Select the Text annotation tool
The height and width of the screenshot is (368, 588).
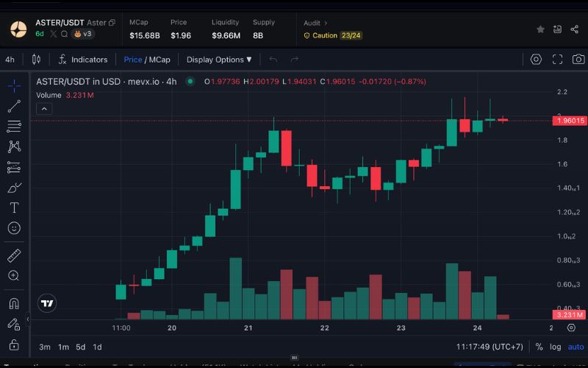(x=14, y=208)
